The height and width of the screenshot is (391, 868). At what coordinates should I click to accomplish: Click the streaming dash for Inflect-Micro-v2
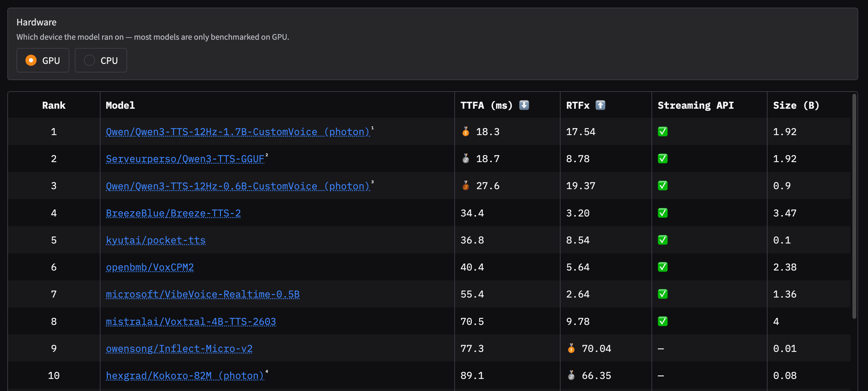click(661, 349)
